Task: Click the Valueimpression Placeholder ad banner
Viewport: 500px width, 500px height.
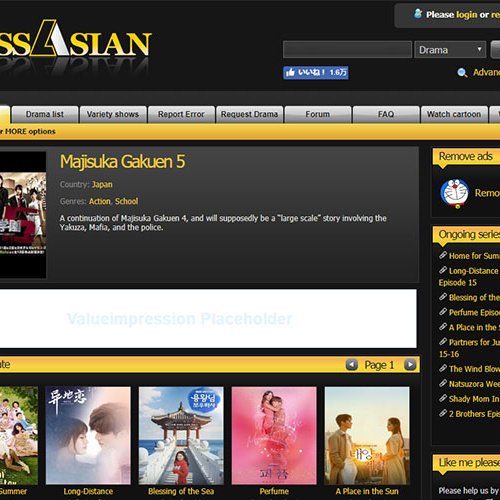Action: pyautogui.click(x=208, y=319)
